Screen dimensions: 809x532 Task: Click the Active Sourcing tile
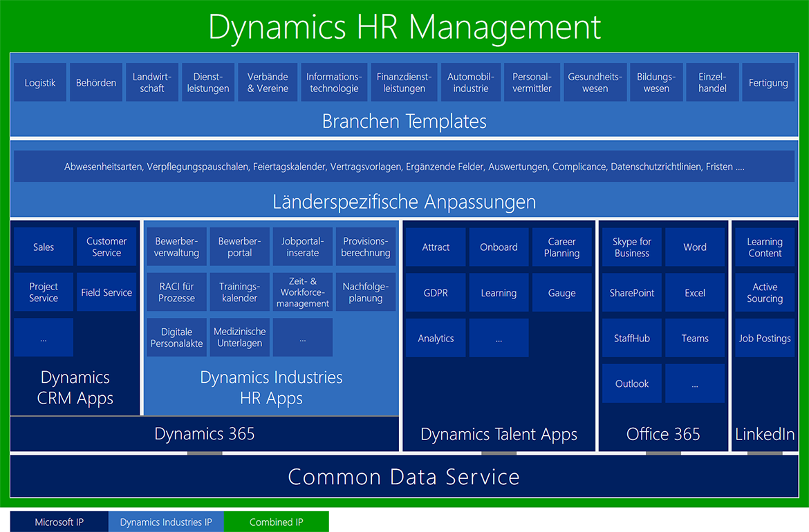click(x=765, y=292)
